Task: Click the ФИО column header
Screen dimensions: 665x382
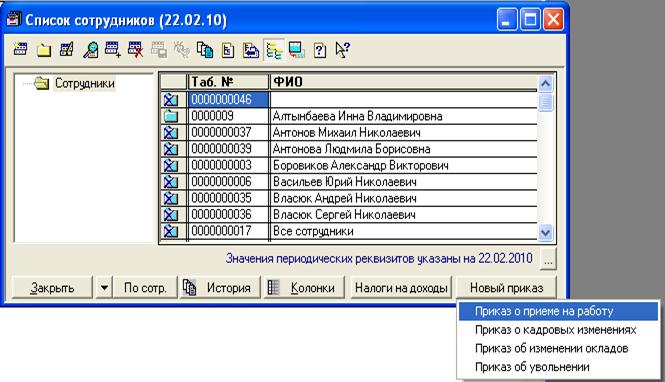Action: pyautogui.click(x=403, y=81)
